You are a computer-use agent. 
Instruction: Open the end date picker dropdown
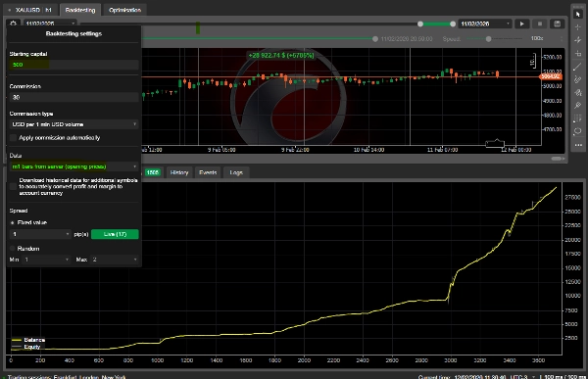pyautogui.click(x=485, y=24)
